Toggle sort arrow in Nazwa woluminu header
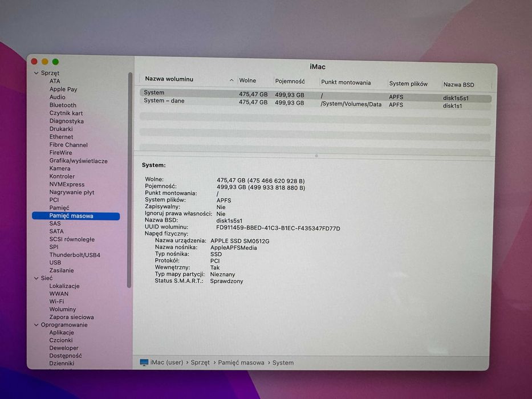Screen dimensions: 532x399 232,80
